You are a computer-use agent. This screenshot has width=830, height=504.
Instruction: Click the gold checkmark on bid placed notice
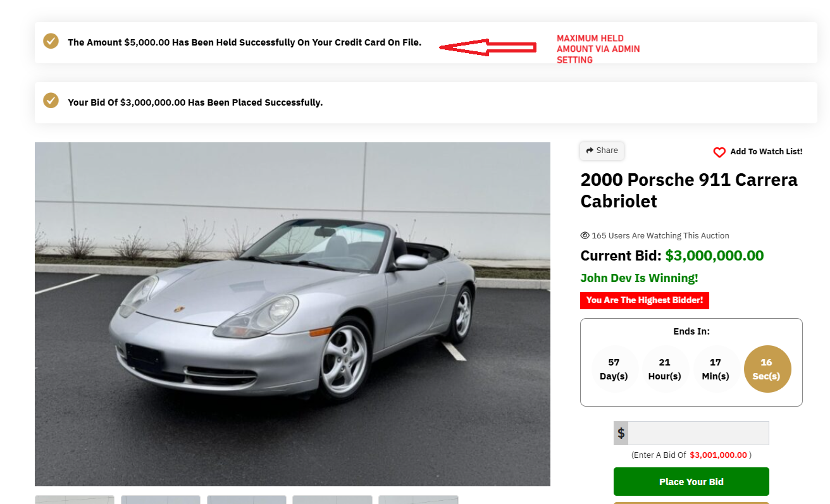[x=51, y=101]
